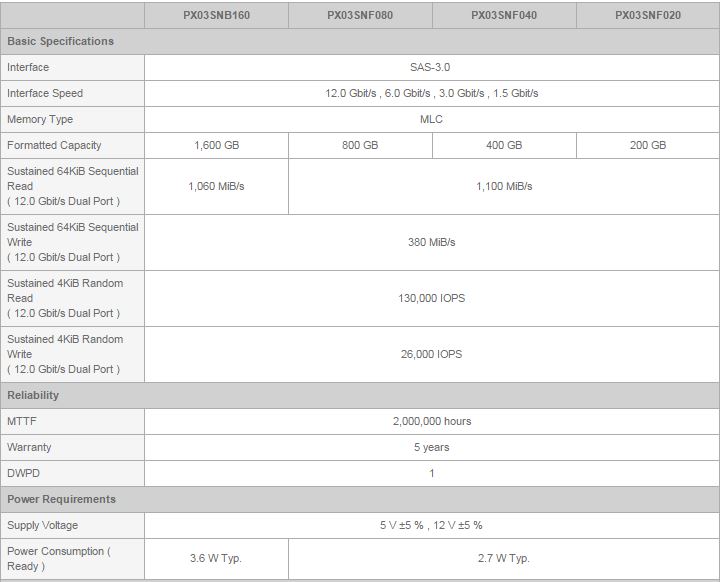
Task: Click the Sustained 4KiB Random Read label
Action: coord(65,298)
